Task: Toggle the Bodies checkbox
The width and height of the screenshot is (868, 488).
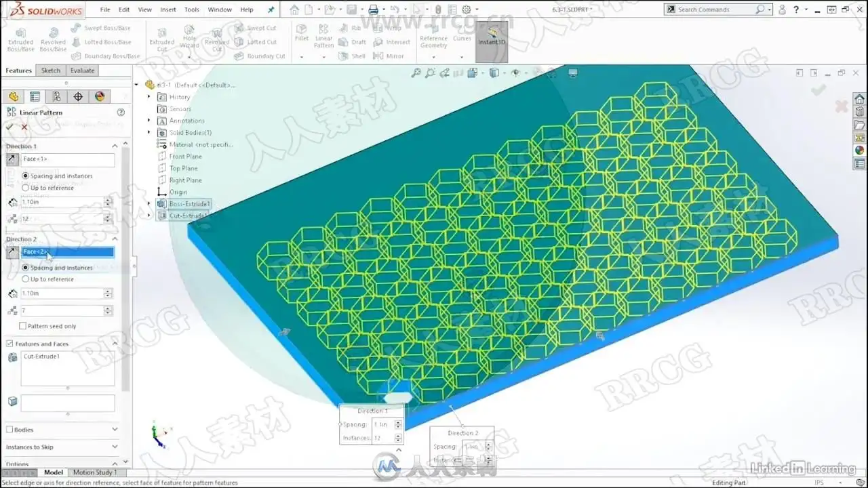Action: click(x=9, y=430)
